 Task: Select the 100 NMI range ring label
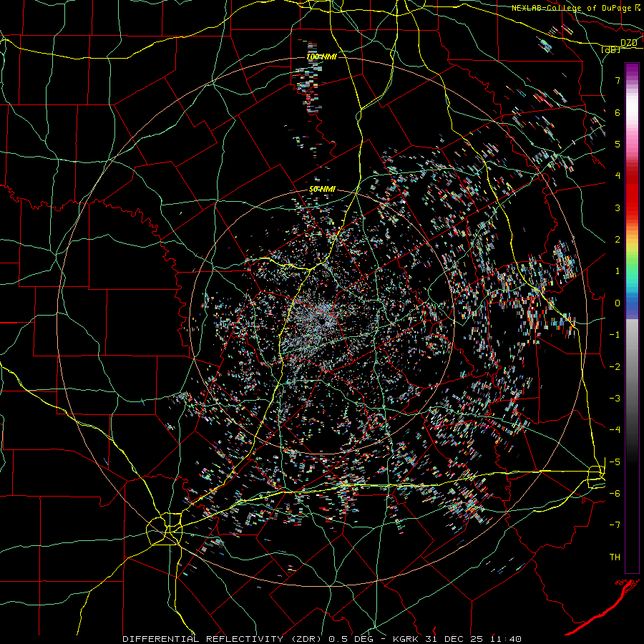point(321,57)
